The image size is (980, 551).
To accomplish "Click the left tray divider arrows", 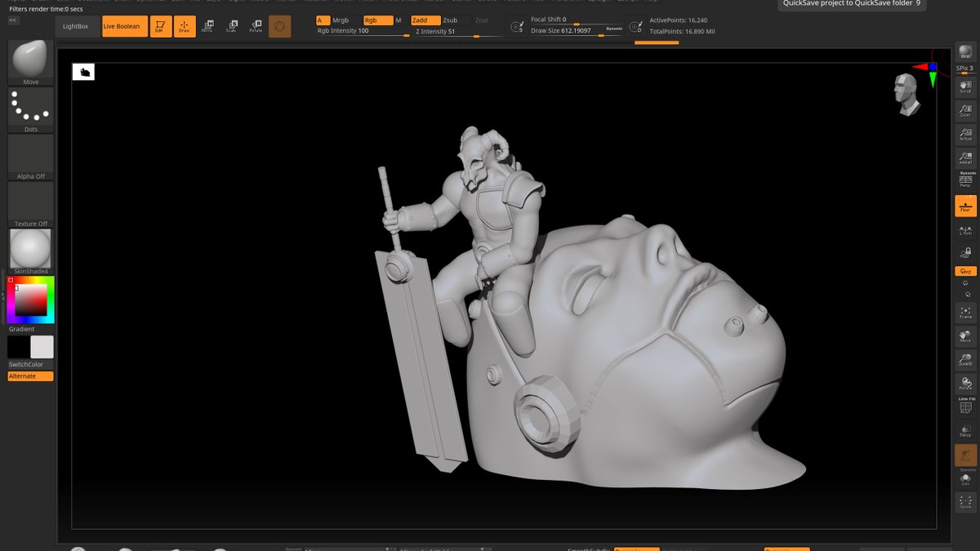I will click(2, 296).
